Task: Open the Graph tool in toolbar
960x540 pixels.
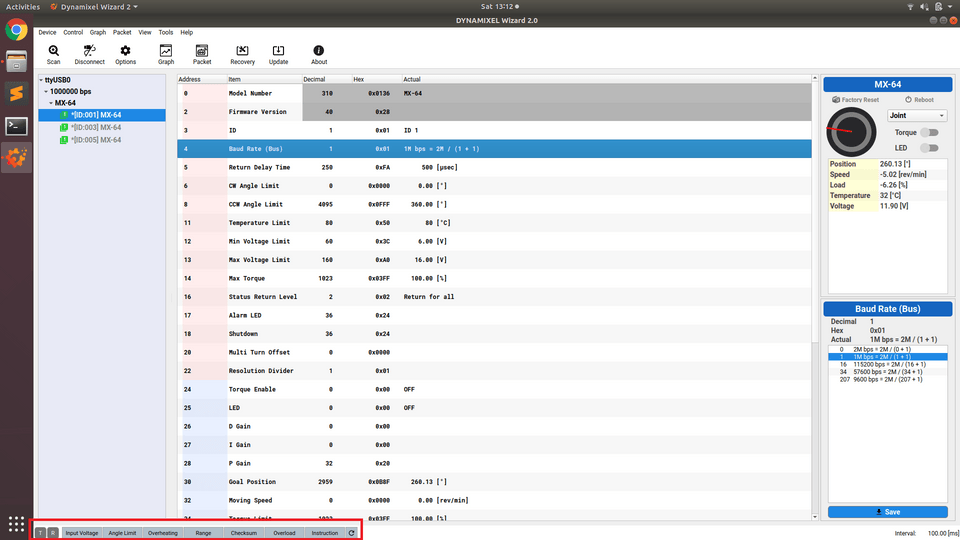Action: 166,54
